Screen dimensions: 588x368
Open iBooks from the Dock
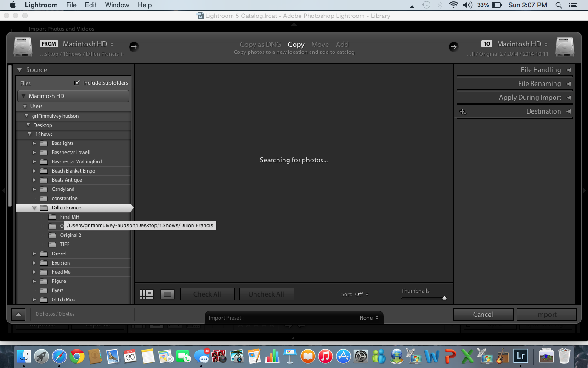pos(308,356)
